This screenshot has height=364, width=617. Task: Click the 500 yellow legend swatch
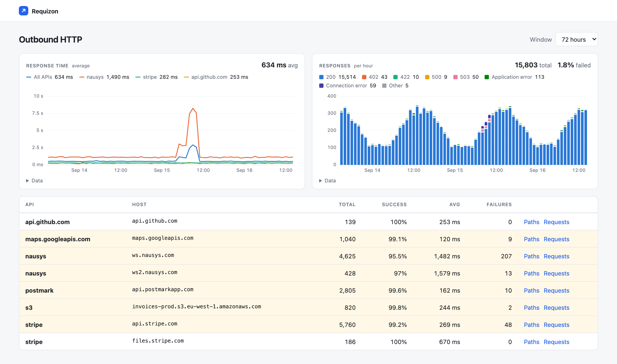(427, 77)
